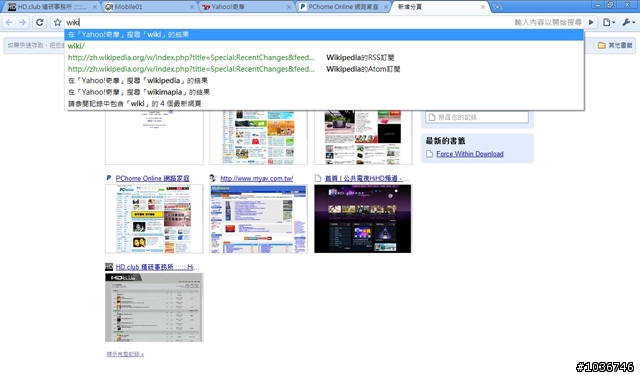Click the history search box
Screen dimensions: 640x375
coord(477,117)
